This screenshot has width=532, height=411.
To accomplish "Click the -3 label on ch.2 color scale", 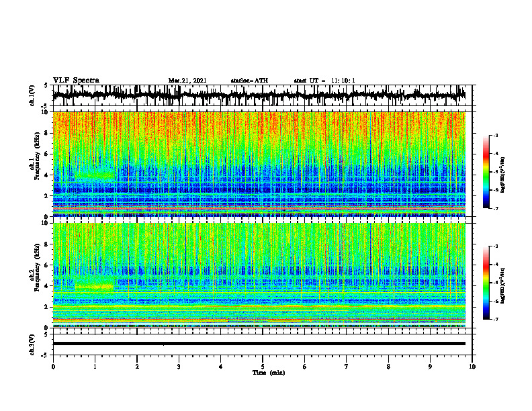I will pos(496,246).
